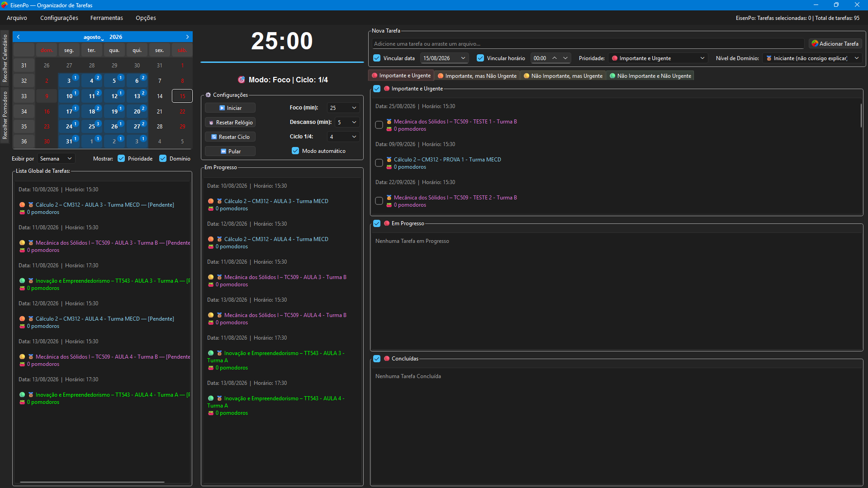Click the new task text input field

pos(588,43)
